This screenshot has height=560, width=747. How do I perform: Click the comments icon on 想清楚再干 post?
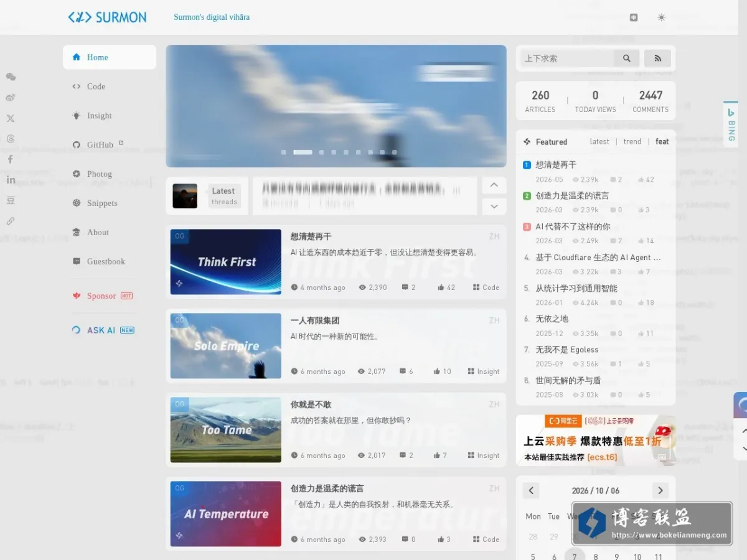(x=405, y=287)
